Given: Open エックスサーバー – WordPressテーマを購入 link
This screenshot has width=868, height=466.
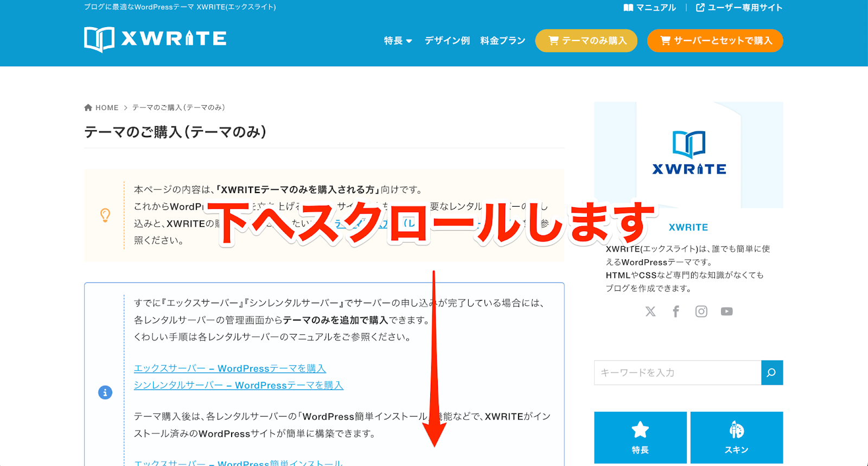Looking at the screenshot, I should (230, 368).
